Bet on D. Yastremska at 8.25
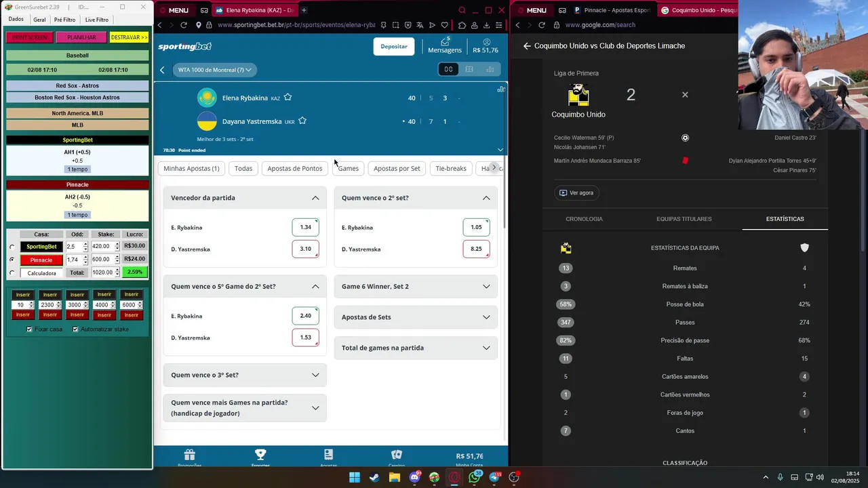 click(476, 249)
